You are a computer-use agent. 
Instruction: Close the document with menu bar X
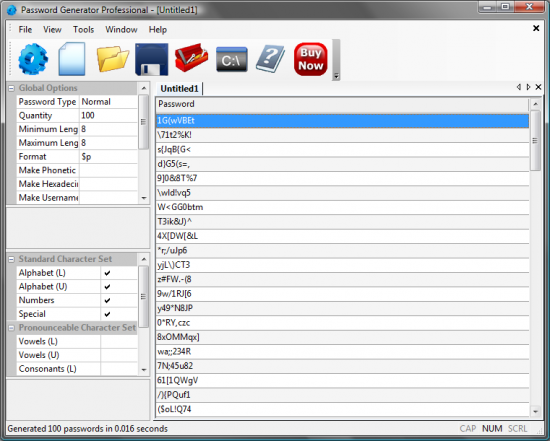click(x=536, y=28)
